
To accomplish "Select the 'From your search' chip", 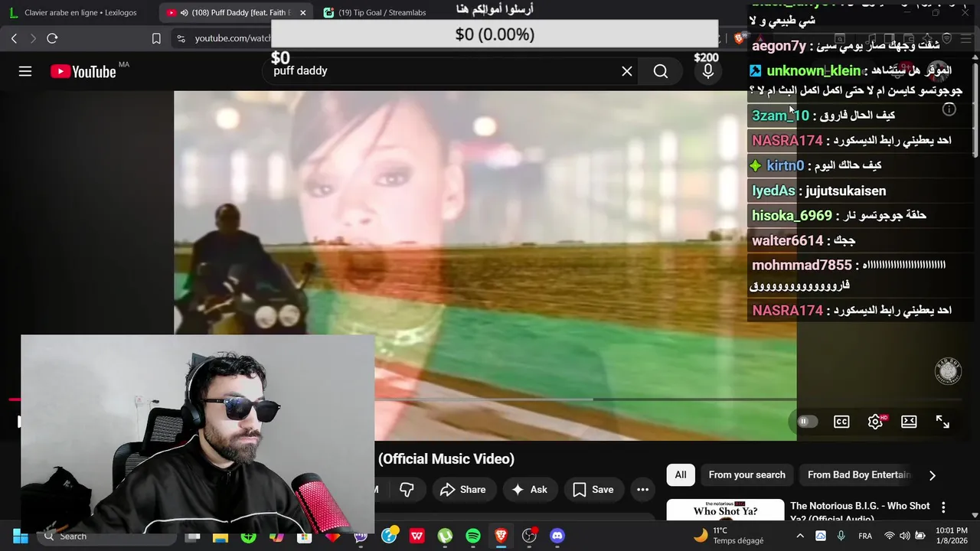I will point(746,475).
